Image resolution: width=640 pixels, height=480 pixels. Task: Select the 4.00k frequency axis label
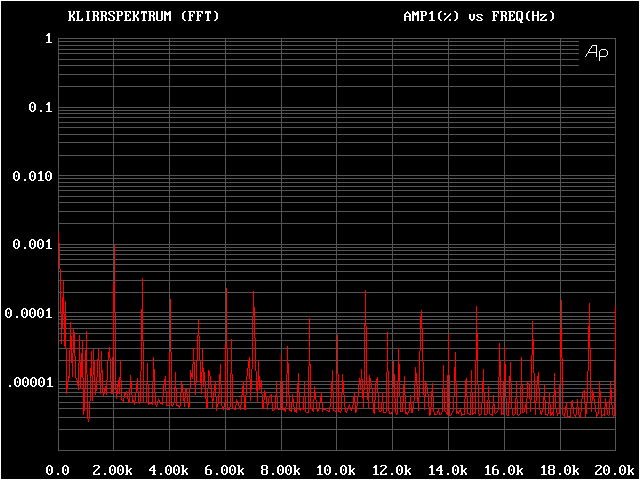click(170, 469)
